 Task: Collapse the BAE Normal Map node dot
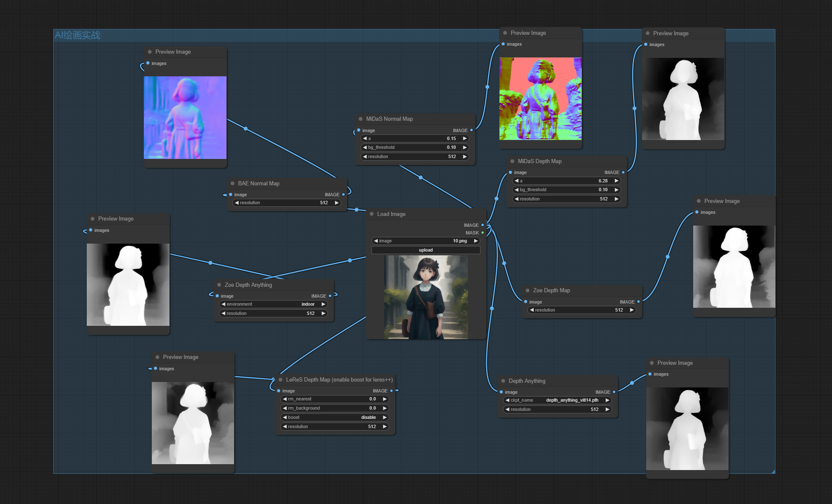[233, 184]
